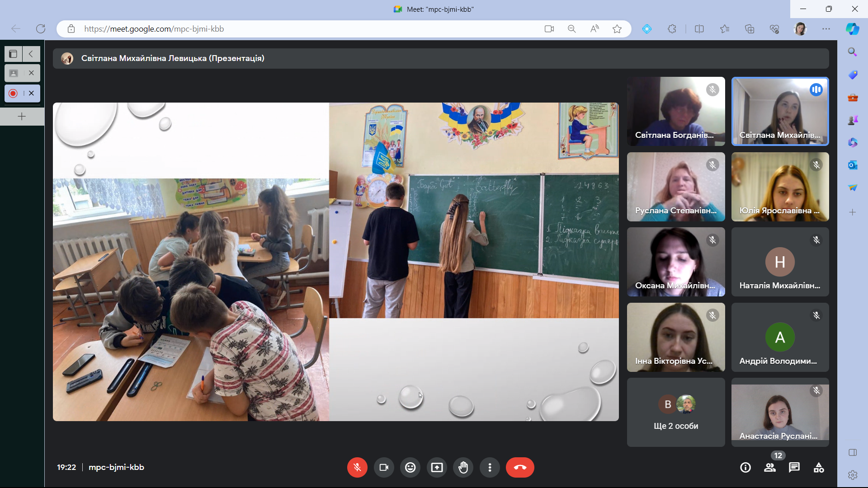This screenshot has width=868, height=488.
Task: Collapse the vertical tabs pane
Action: 31,54
